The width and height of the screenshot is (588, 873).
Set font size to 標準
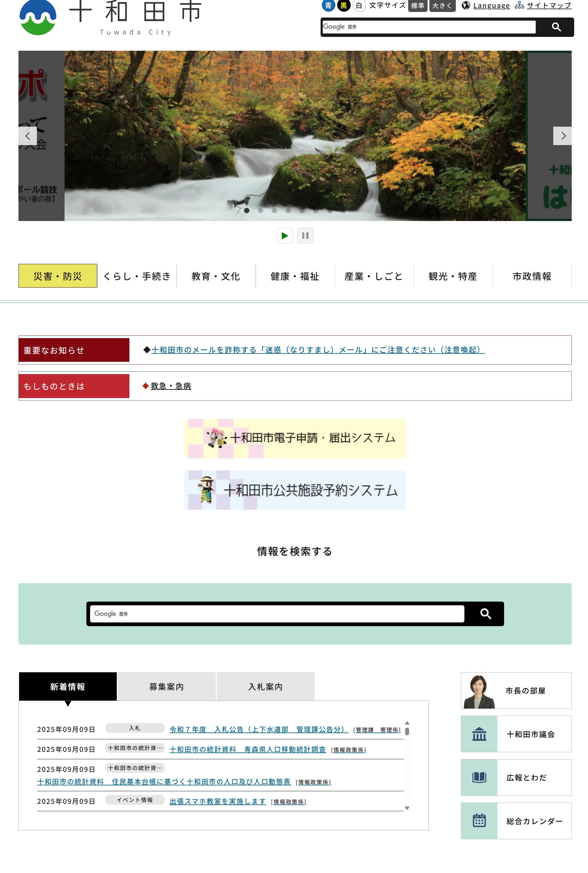pos(417,6)
